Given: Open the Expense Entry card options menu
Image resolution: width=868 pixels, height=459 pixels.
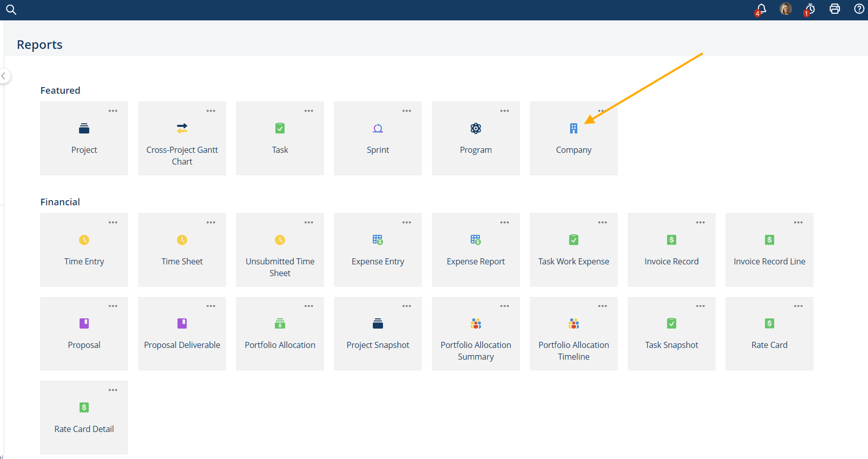Looking at the screenshot, I should (x=407, y=223).
